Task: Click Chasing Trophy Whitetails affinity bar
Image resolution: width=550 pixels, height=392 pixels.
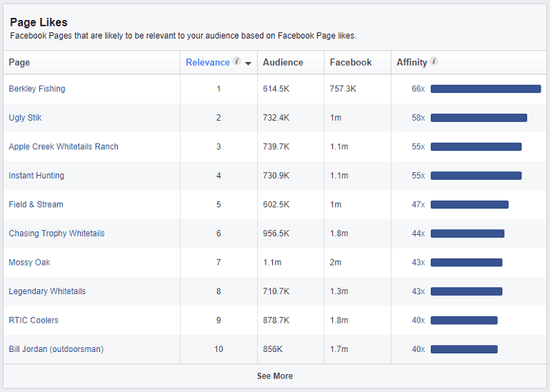Action: pyautogui.click(x=468, y=233)
